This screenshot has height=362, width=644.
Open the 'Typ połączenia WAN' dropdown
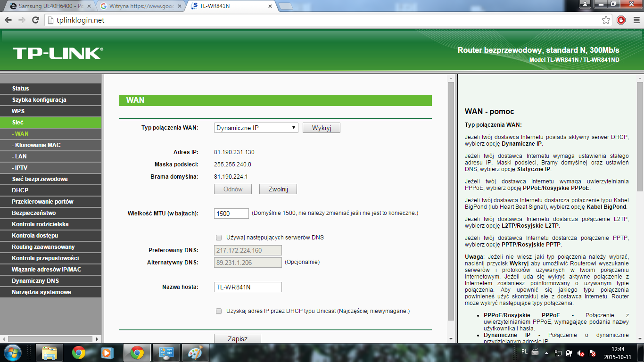(x=256, y=128)
